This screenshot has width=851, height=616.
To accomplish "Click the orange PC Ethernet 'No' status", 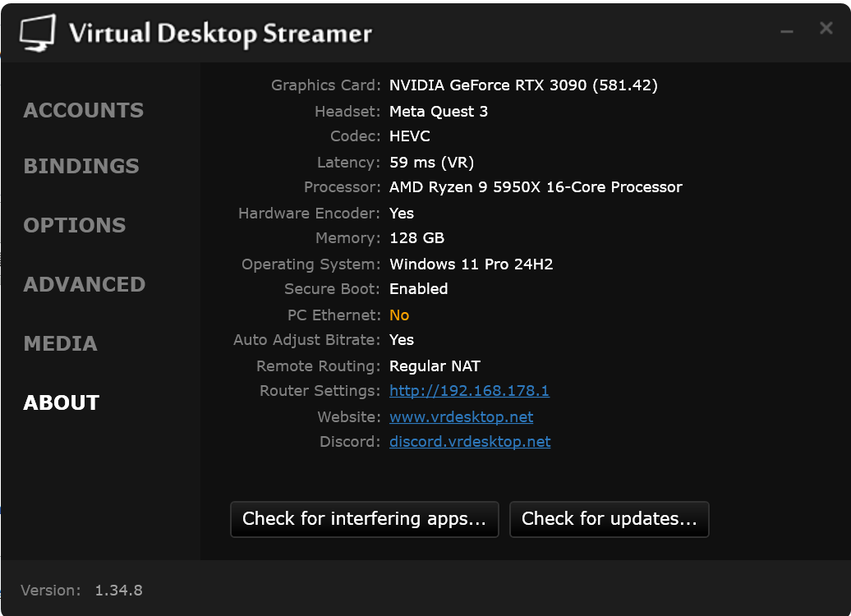I will pos(399,315).
